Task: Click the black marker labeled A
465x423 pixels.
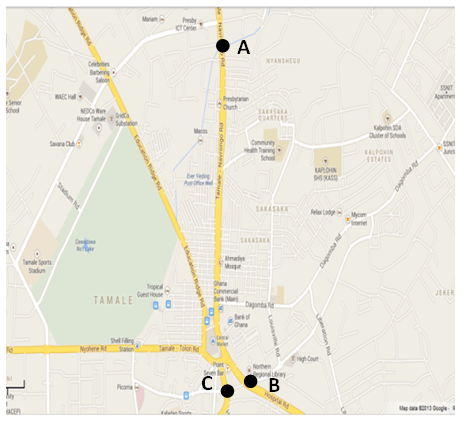Action: point(223,46)
